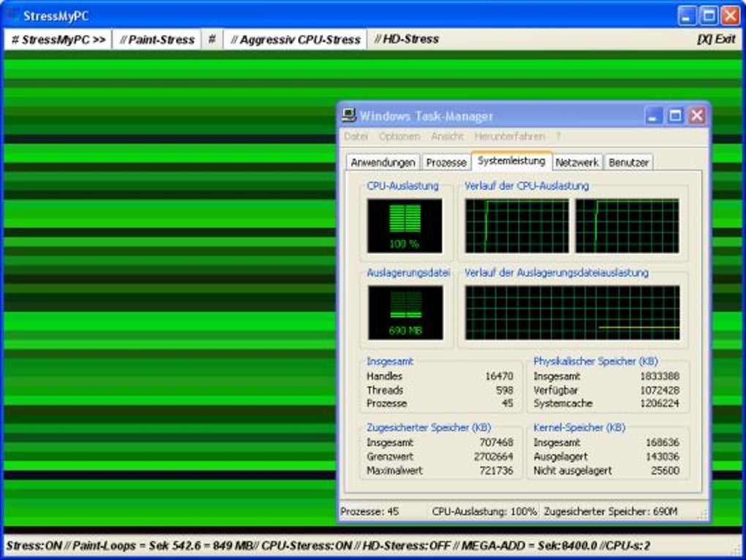Open the ? help menu
The height and width of the screenshot is (560, 746).
pos(558,137)
